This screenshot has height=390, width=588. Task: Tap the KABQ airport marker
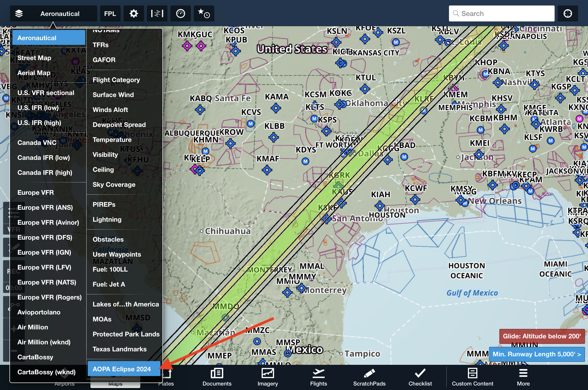tap(200, 109)
